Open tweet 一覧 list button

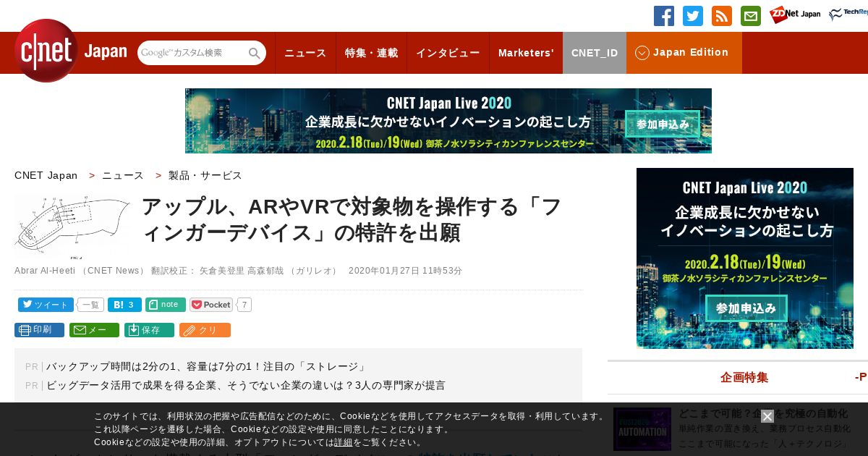coord(91,305)
